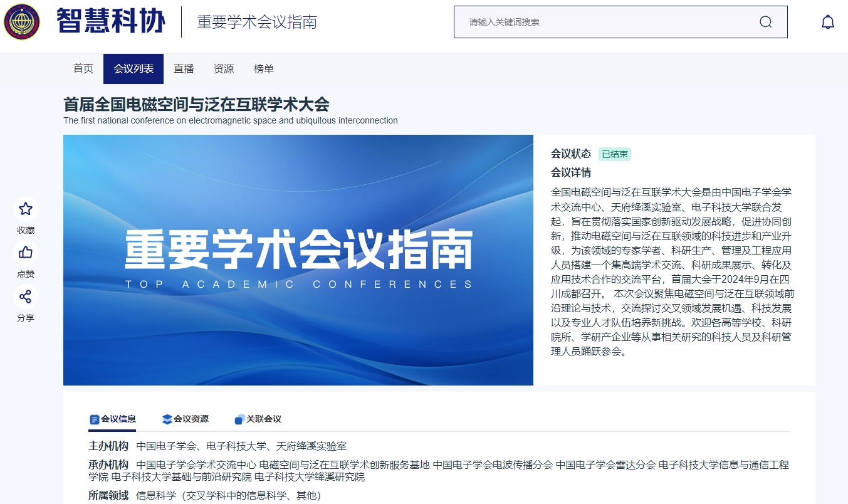Select the 会议列表 nav item
This screenshot has height=504, width=848.
point(133,69)
